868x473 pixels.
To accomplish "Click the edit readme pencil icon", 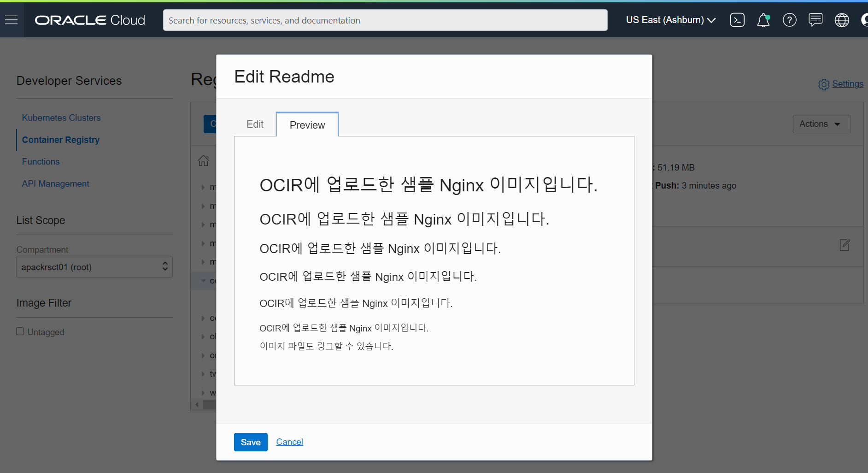I will (x=845, y=245).
